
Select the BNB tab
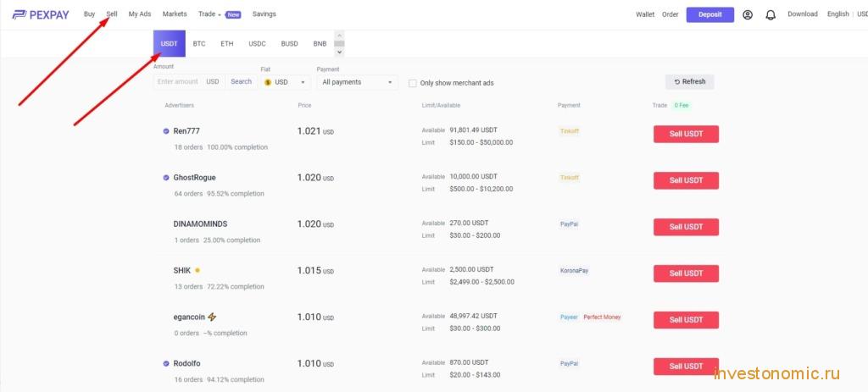point(320,44)
